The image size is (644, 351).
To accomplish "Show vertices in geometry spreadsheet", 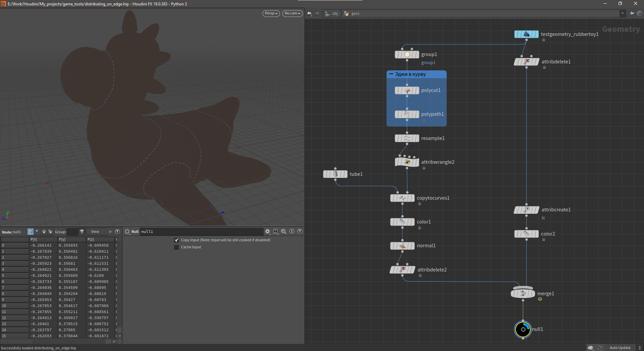I will 37,232.
